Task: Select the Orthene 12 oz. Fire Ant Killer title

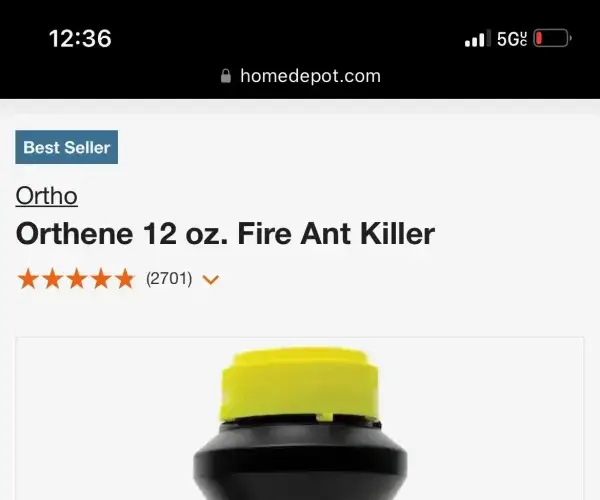Action: coord(225,234)
